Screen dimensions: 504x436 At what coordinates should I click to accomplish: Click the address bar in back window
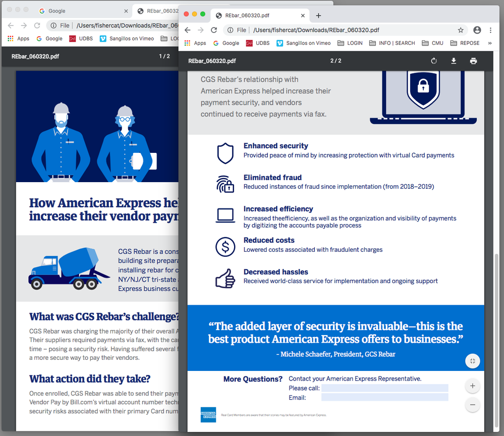click(113, 25)
